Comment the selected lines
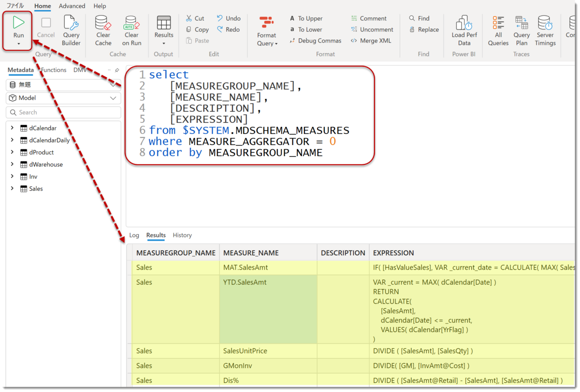The width and height of the screenshot is (580, 392). 369,18
